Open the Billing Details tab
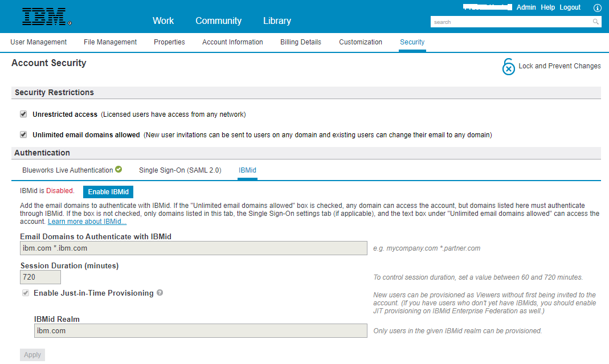The width and height of the screenshot is (609, 364). click(x=301, y=42)
